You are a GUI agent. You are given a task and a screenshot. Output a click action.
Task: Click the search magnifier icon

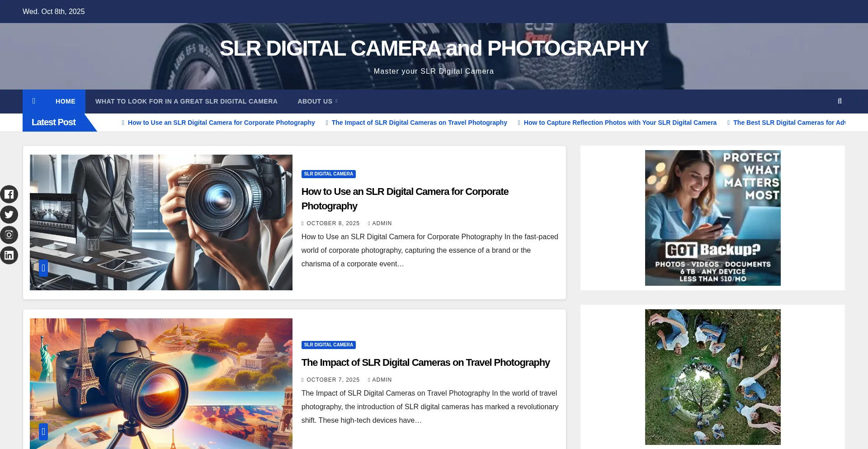pos(840,101)
